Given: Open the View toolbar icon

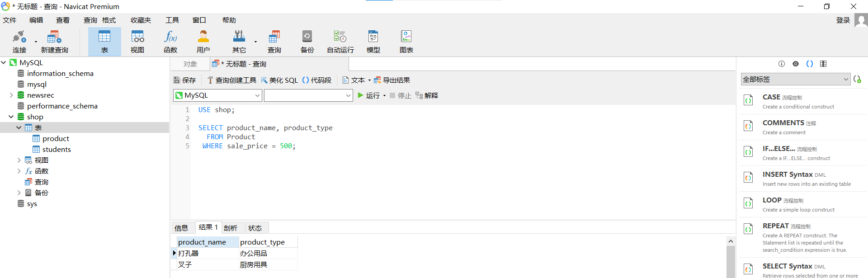Looking at the screenshot, I should pos(137,41).
